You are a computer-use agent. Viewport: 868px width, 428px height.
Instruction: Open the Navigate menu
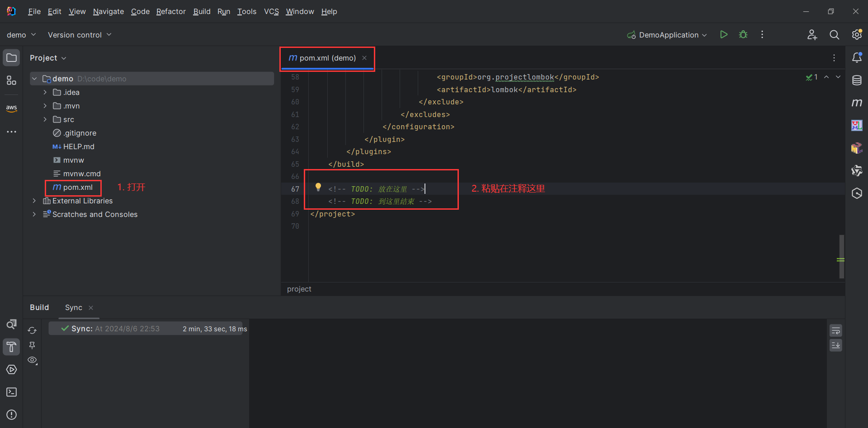pos(108,11)
